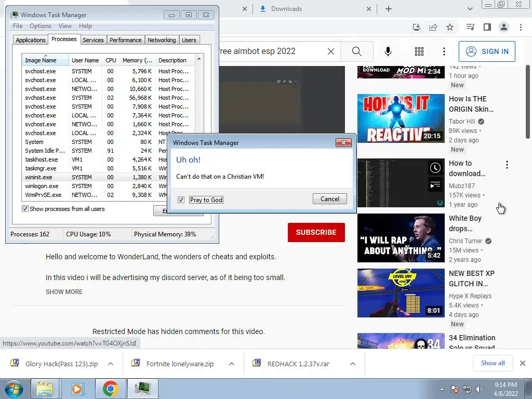Clear the YouTube search box with X
Image resolution: width=532 pixels, height=399 pixels.
tap(331, 51)
